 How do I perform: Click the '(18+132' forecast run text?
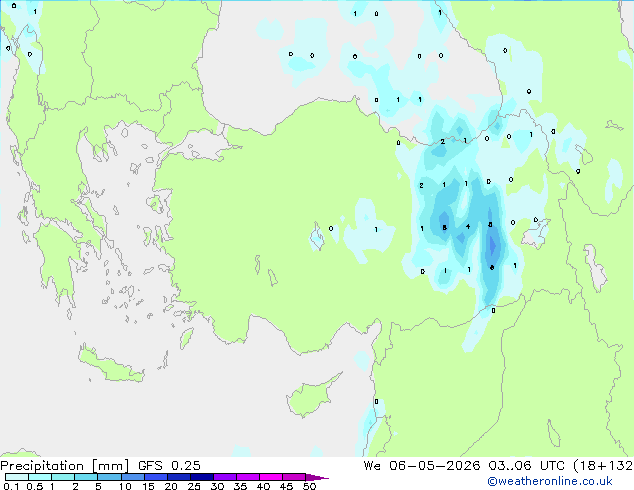coord(603,466)
